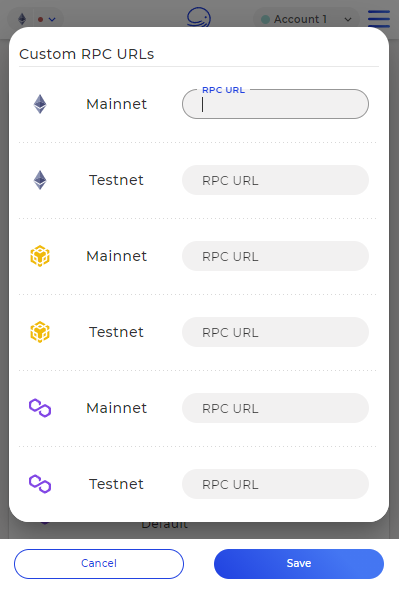This screenshot has height=589, width=399.
Task: Save the custom RPC URLs
Action: click(x=299, y=563)
